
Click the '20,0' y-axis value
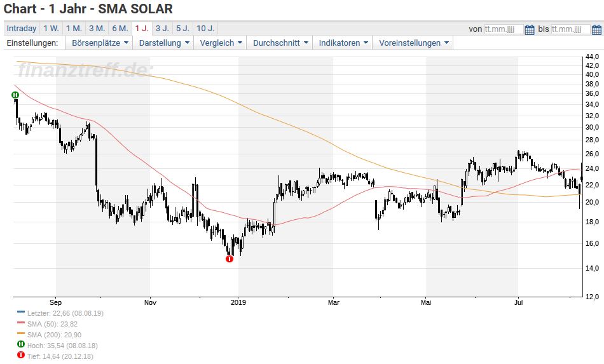[x=592, y=202]
